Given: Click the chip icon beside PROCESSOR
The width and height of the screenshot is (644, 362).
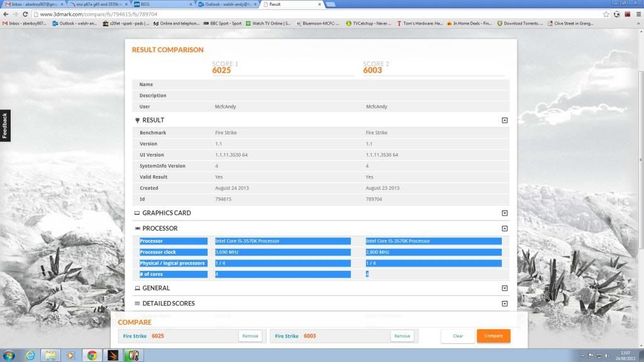Looking at the screenshot, I should coord(137,228).
